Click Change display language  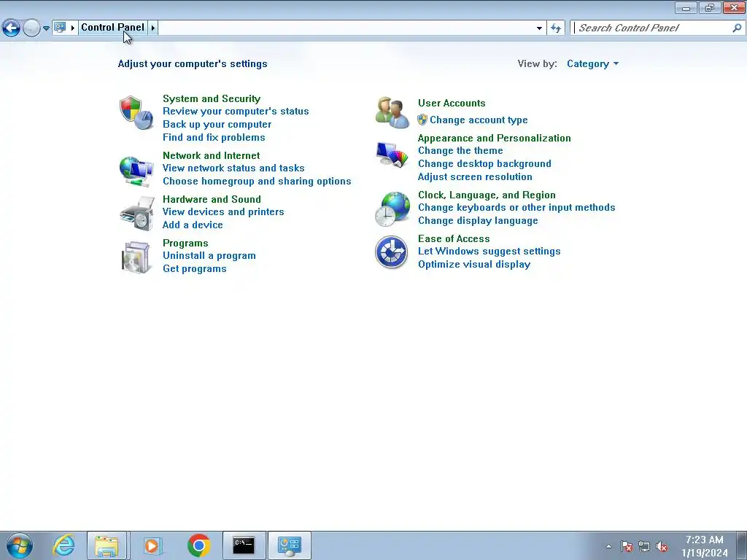[478, 220]
